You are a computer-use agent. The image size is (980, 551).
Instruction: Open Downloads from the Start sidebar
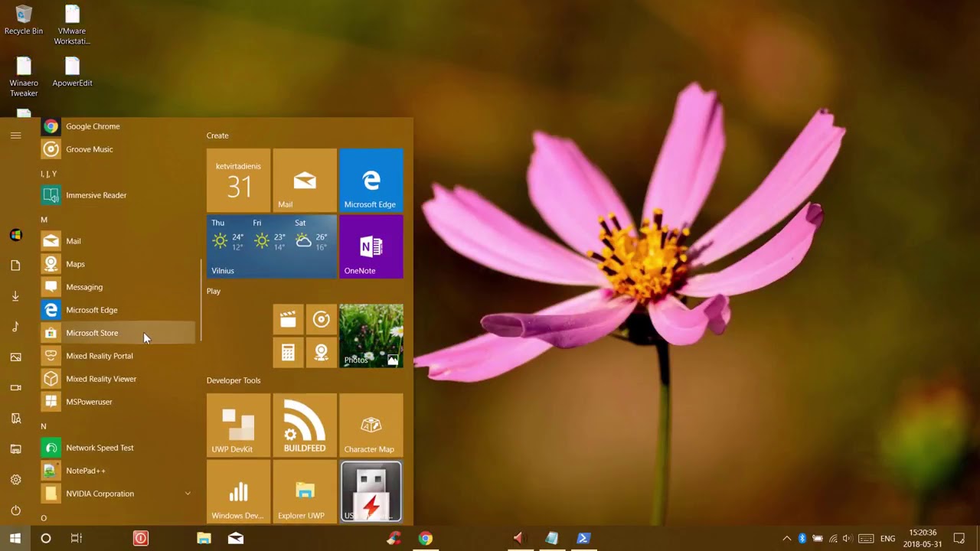(15, 296)
